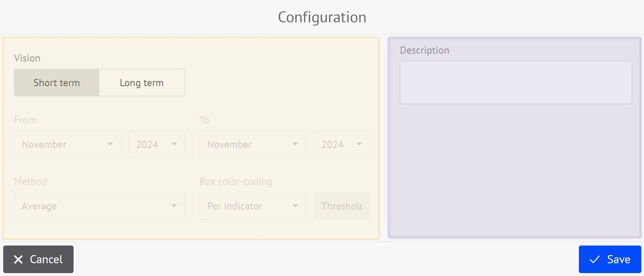Expand the Method Average dropdown
Viewport: 644px width, 276px height.
pos(99,206)
